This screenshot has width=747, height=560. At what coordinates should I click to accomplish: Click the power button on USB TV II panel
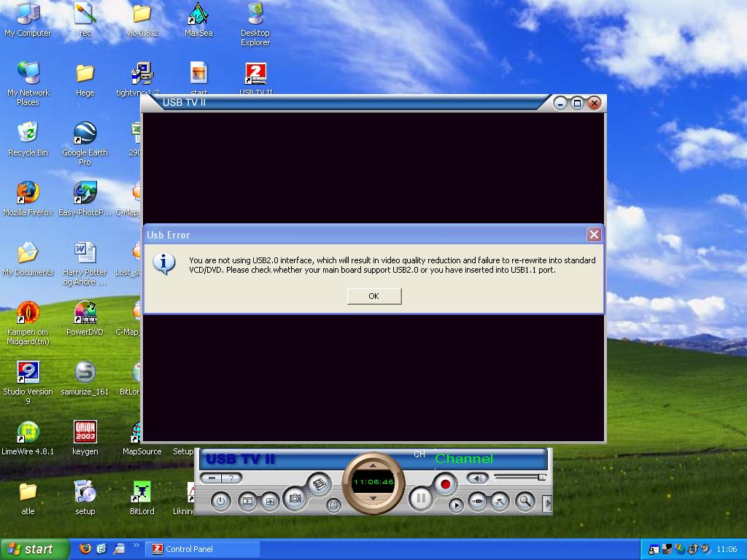click(x=220, y=501)
